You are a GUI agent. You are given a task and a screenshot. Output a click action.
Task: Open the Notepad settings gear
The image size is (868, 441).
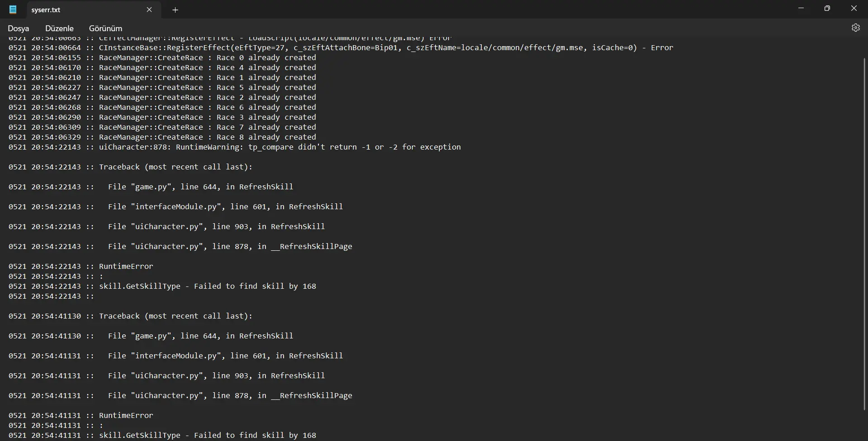(855, 28)
